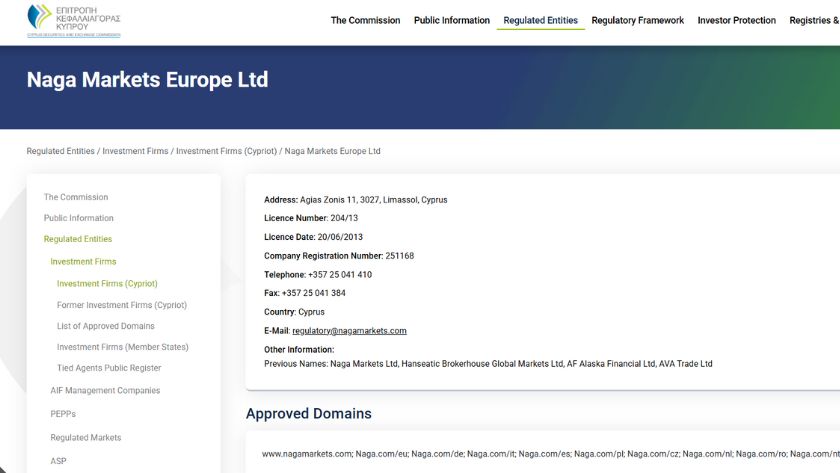
Task: Open Regulatory Framework menu
Action: click(638, 20)
